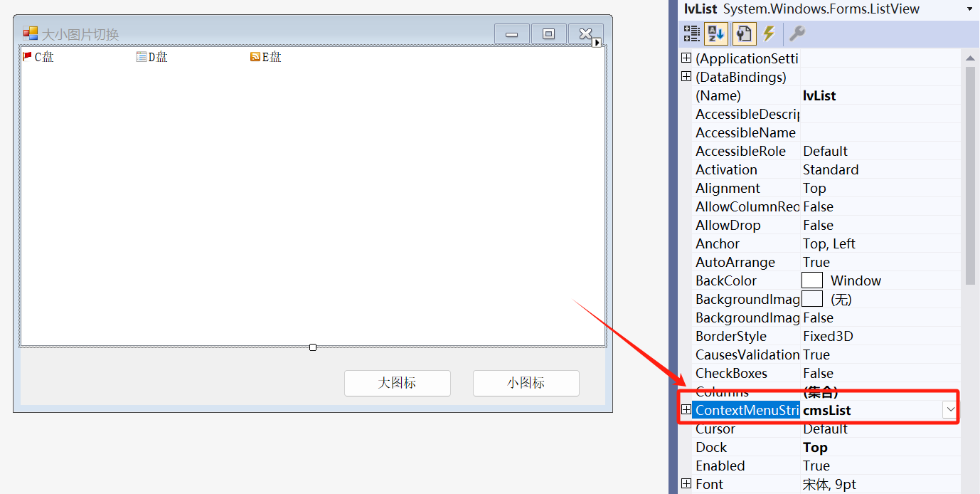Click the BackColor white color swatch

812,280
